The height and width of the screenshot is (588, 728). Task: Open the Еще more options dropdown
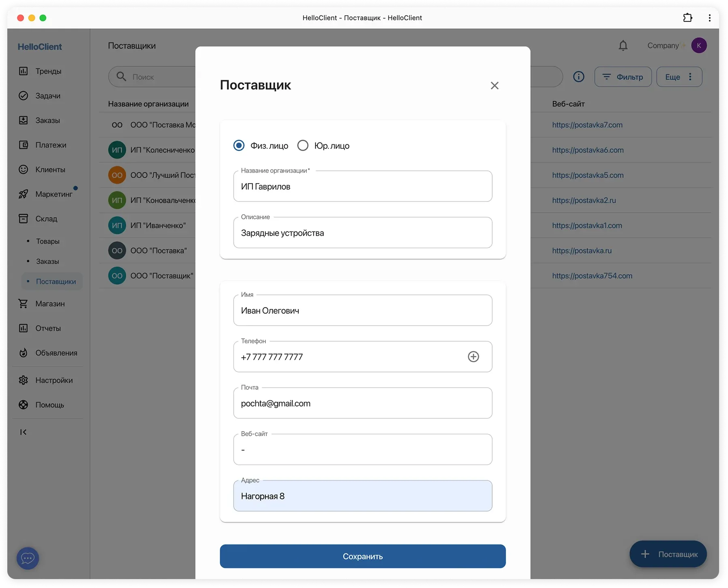[679, 77]
